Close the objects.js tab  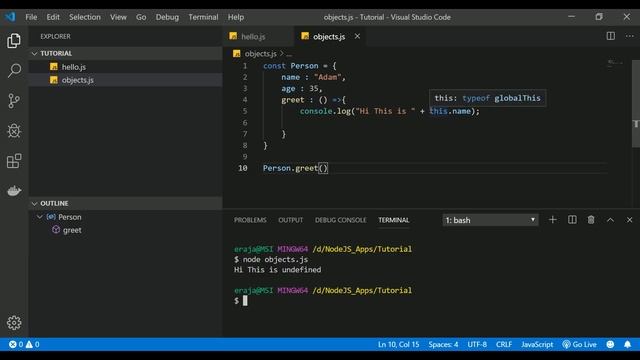tap(357, 36)
